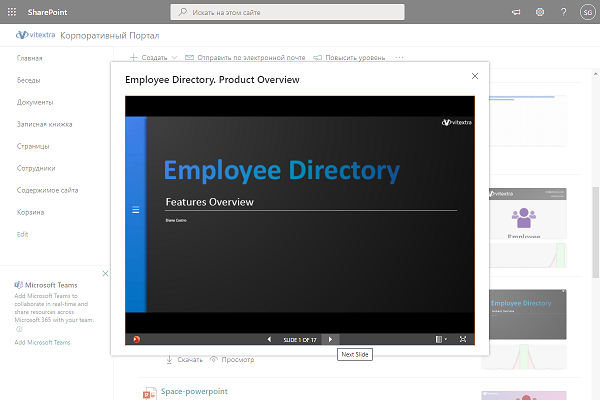Choose Отправить по электронной почте
The height and width of the screenshot is (400, 600).
coord(245,57)
